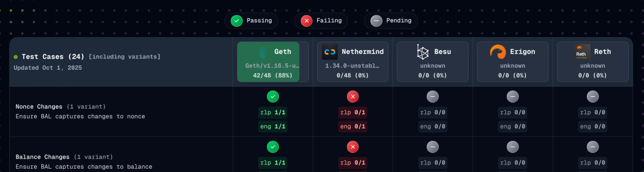This screenshot has height=172, width=644.
Task: Click Nethermind's eng 0/1 badge for Nonce Changes
Action: point(353,126)
